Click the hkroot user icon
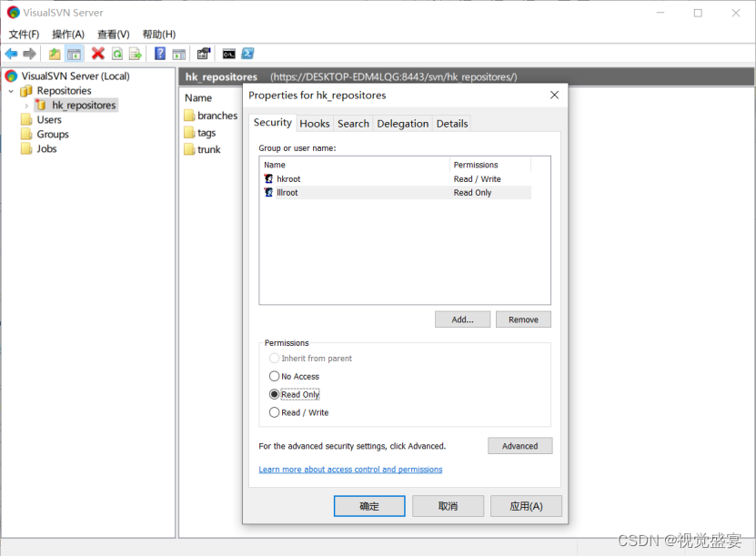756x557 pixels. [269, 179]
